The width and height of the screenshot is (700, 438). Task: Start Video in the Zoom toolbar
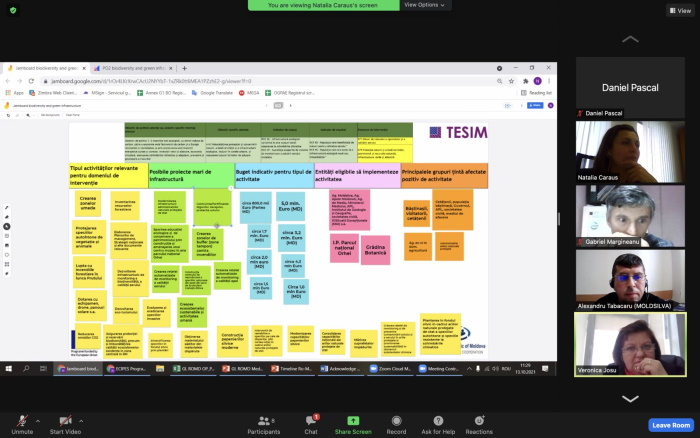point(65,425)
